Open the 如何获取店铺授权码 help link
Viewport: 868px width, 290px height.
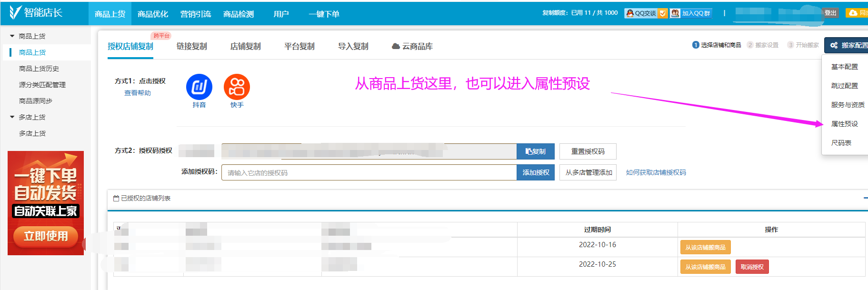[656, 172]
